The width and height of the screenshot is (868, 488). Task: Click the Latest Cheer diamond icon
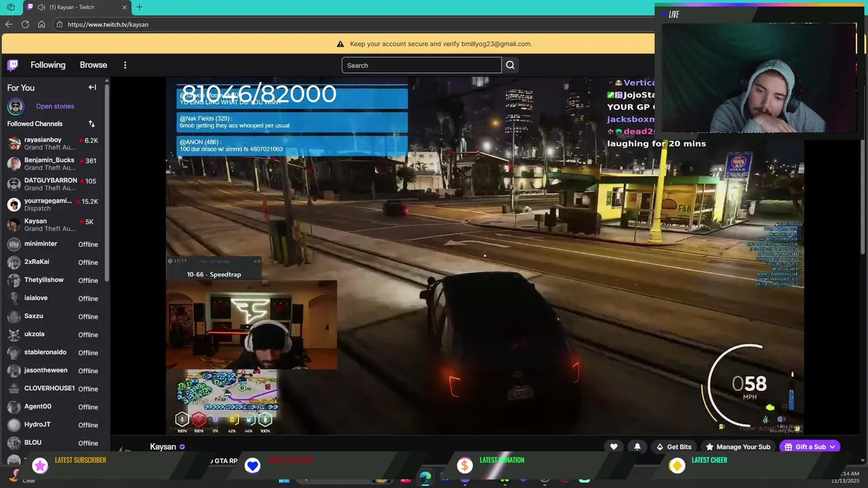pyautogui.click(x=677, y=465)
